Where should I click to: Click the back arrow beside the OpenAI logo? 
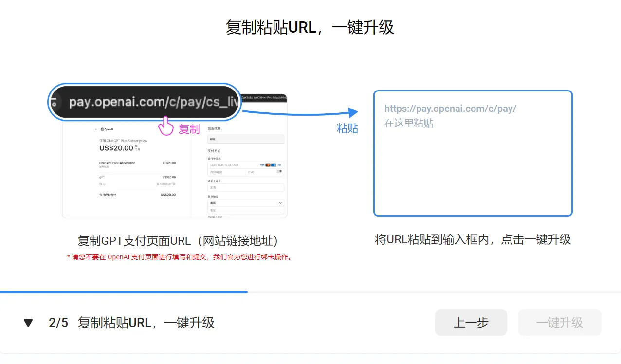click(96, 129)
